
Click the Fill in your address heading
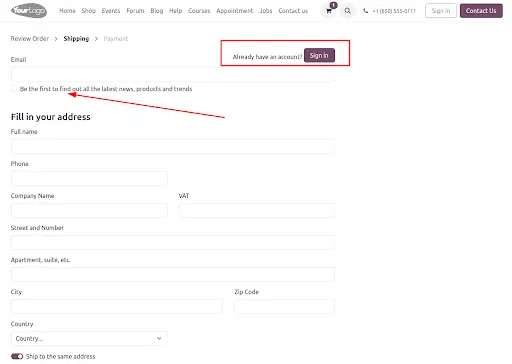pos(51,117)
